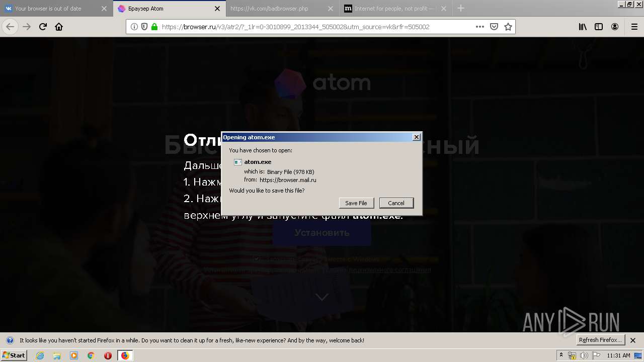Click the Forward navigation arrow
This screenshot has width=644, height=362.
pyautogui.click(x=27, y=27)
